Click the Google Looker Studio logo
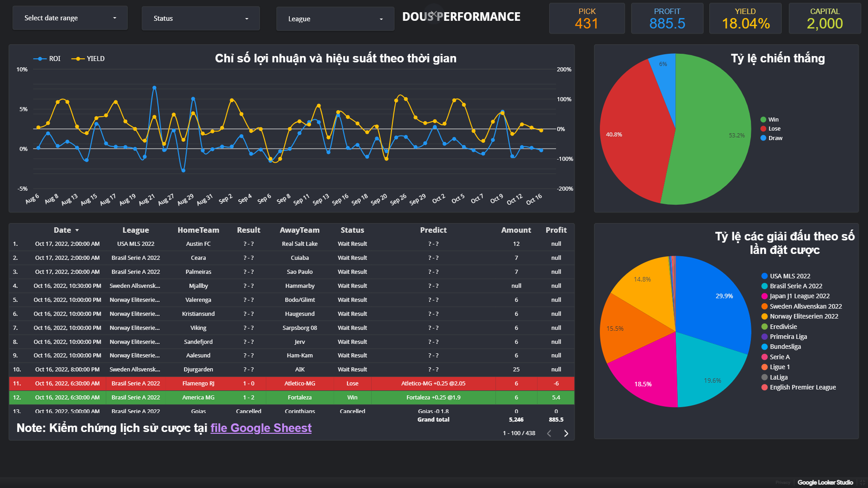868x488 pixels. point(825,483)
